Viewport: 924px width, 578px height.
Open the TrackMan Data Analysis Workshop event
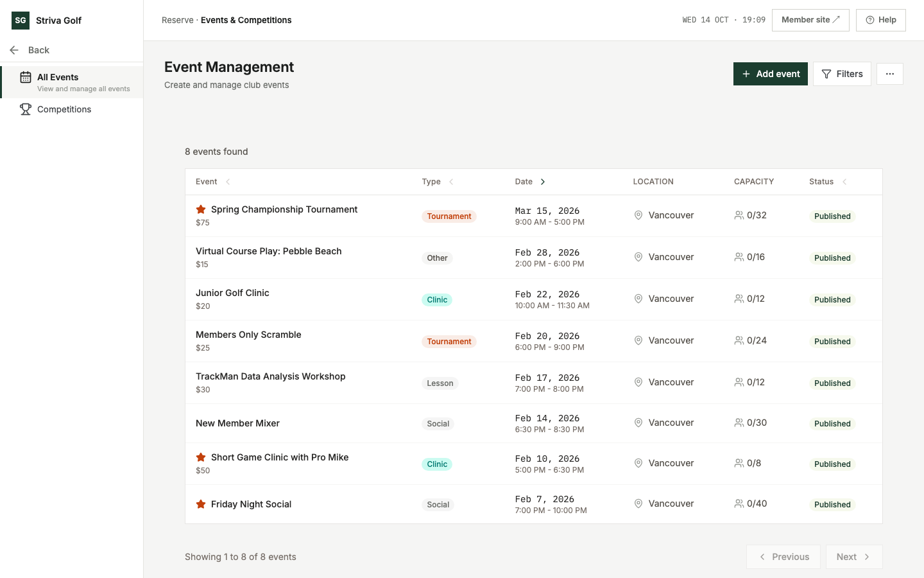click(271, 376)
